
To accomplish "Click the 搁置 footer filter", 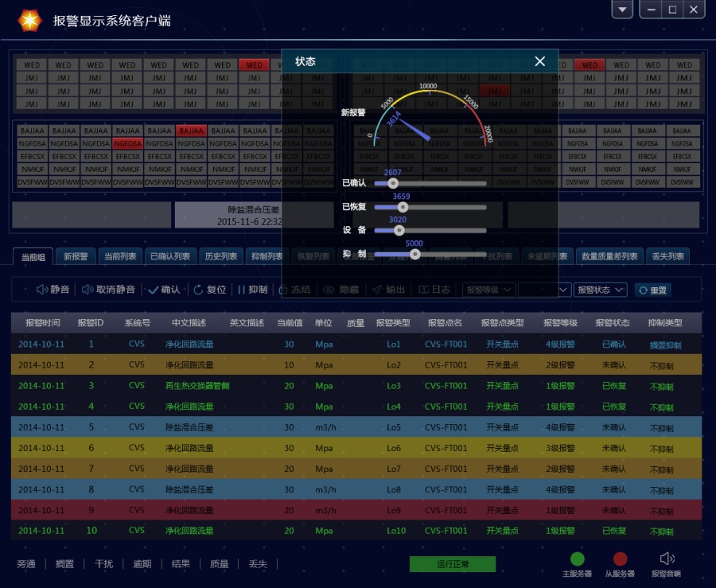I will pyautogui.click(x=64, y=564).
